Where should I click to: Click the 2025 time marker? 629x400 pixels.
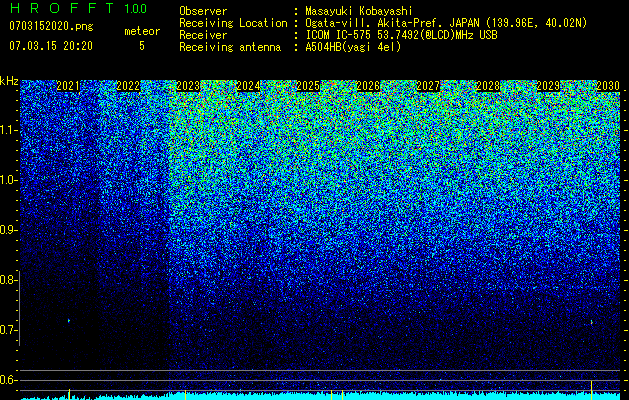[308, 86]
